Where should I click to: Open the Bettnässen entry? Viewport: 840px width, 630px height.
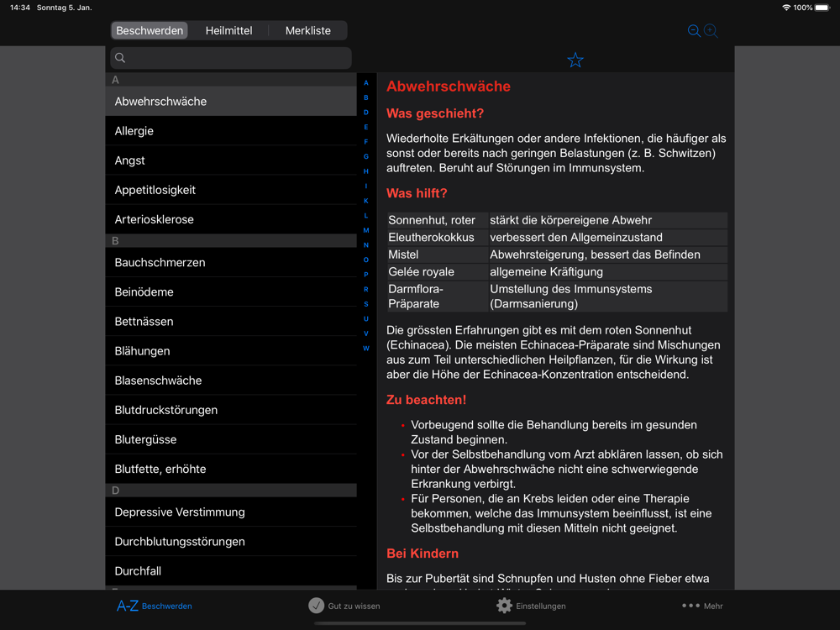click(x=231, y=322)
